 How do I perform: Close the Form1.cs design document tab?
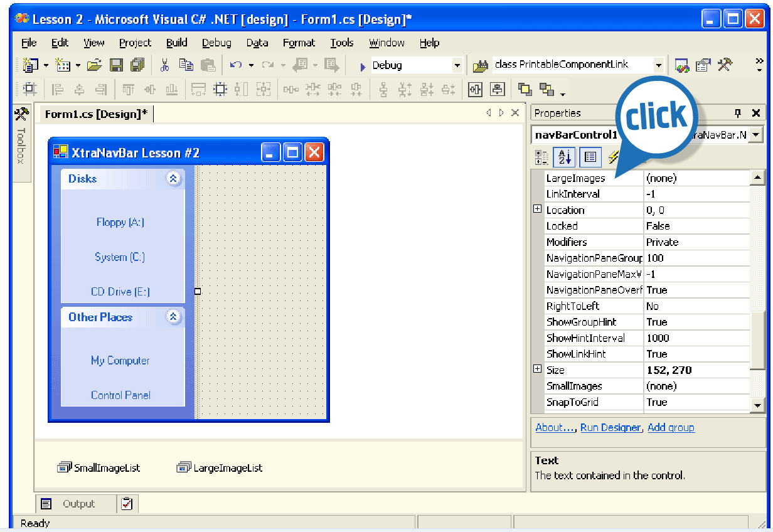point(515,113)
